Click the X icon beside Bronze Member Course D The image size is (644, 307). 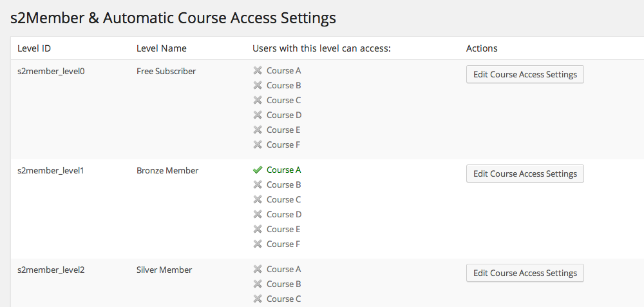(x=258, y=214)
